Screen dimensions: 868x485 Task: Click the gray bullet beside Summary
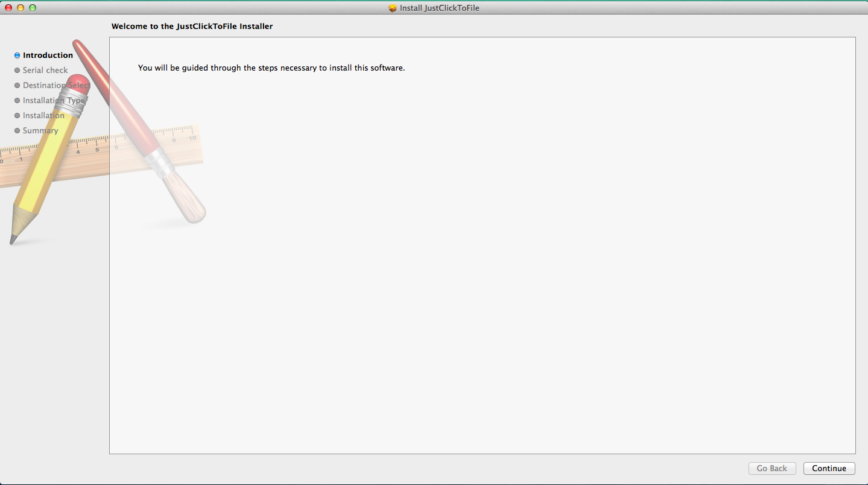click(17, 131)
